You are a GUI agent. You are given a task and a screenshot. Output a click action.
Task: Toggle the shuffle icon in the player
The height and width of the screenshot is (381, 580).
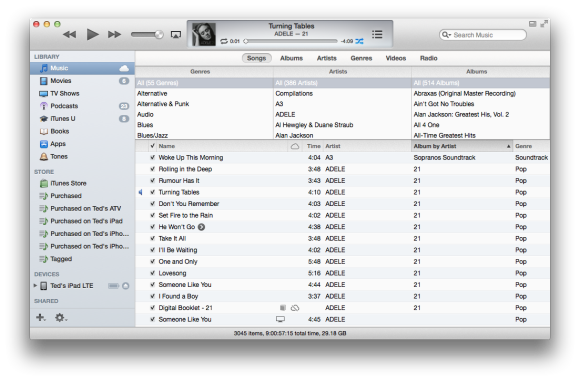coord(359,41)
